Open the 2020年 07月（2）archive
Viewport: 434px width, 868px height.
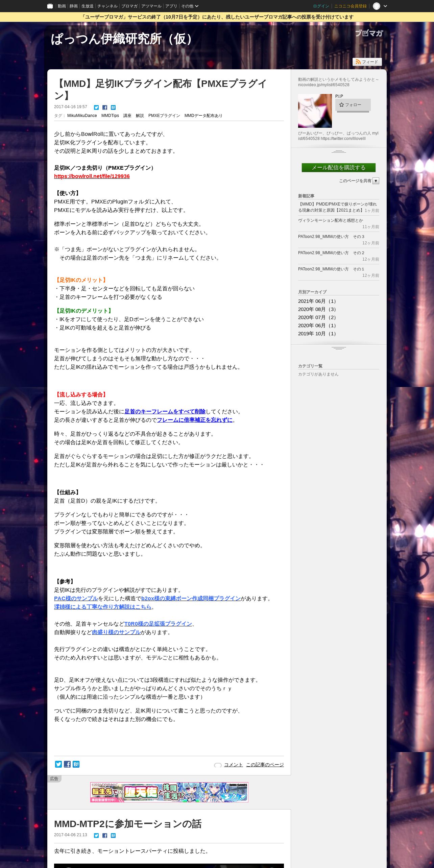(x=317, y=317)
